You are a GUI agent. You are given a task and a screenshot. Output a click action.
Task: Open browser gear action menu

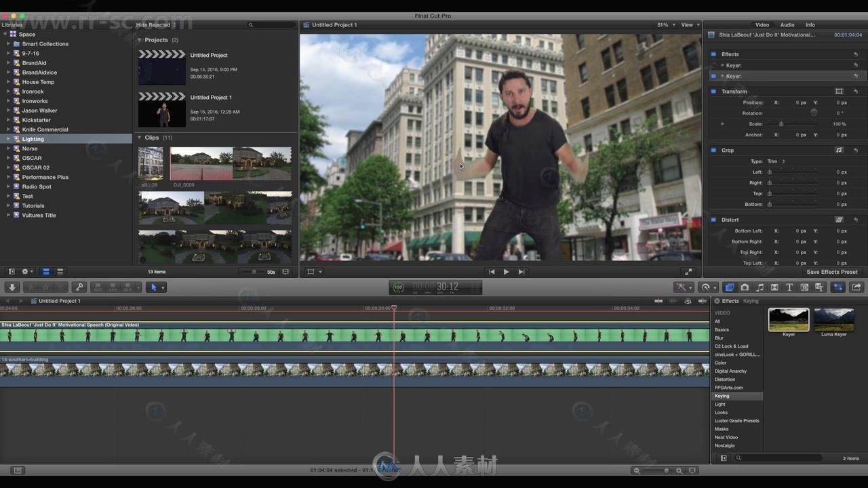click(x=27, y=272)
